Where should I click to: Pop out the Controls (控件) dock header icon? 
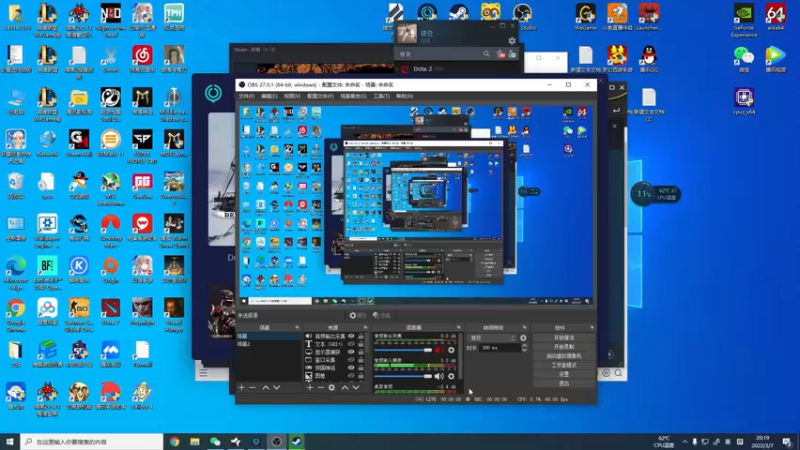tap(592, 328)
